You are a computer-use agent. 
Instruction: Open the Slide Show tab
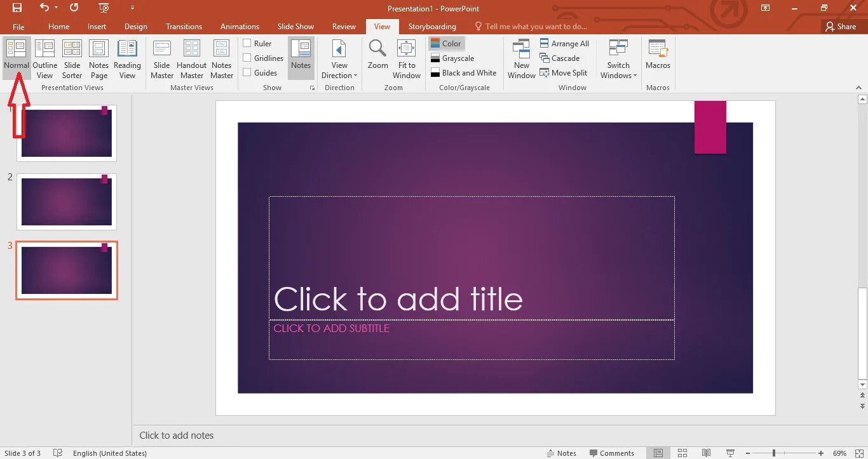pyautogui.click(x=295, y=27)
